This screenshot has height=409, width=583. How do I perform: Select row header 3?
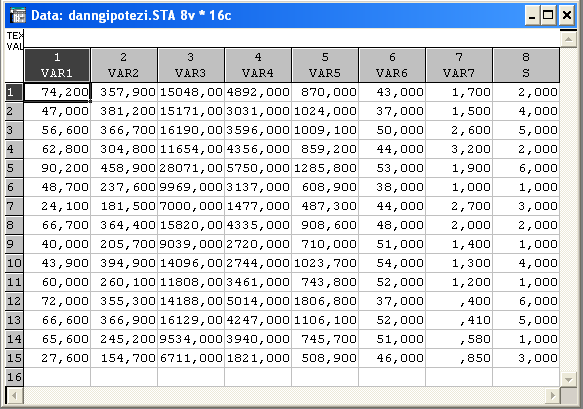(14, 130)
